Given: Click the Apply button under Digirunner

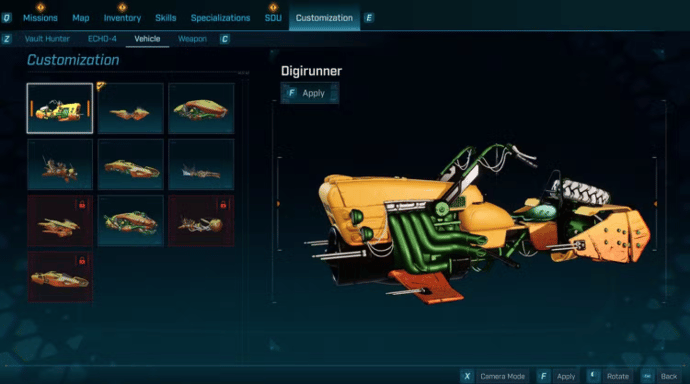Looking at the screenshot, I should click(x=310, y=93).
